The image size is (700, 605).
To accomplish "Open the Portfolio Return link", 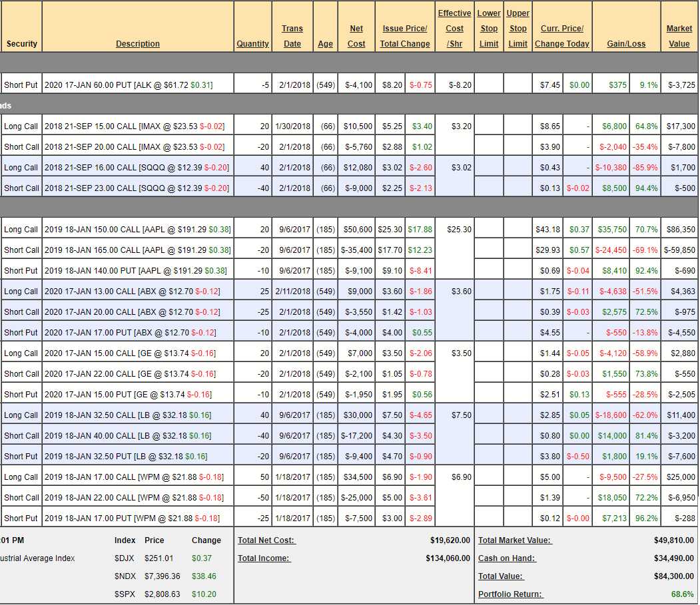I will (x=510, y=594).
